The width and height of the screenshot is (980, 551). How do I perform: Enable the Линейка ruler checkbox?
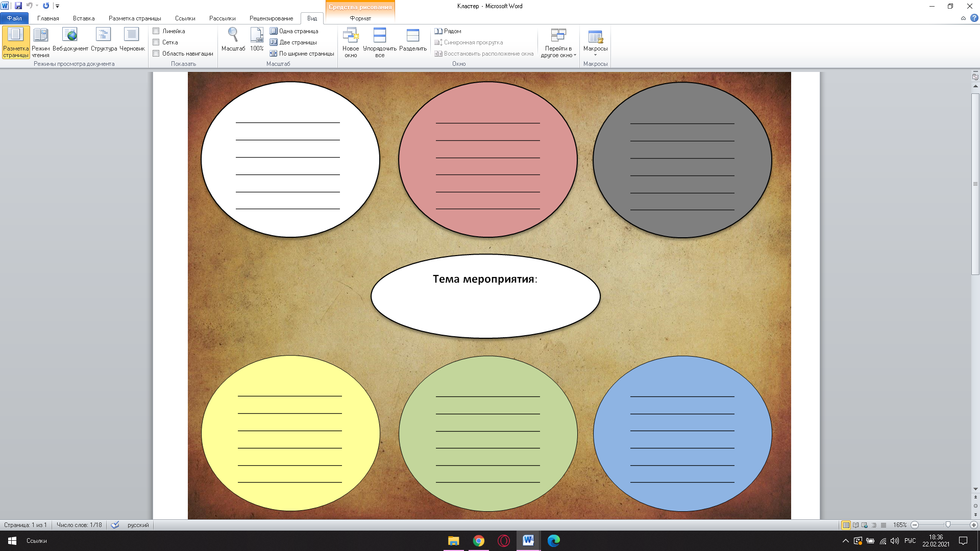tap(156, 31)
